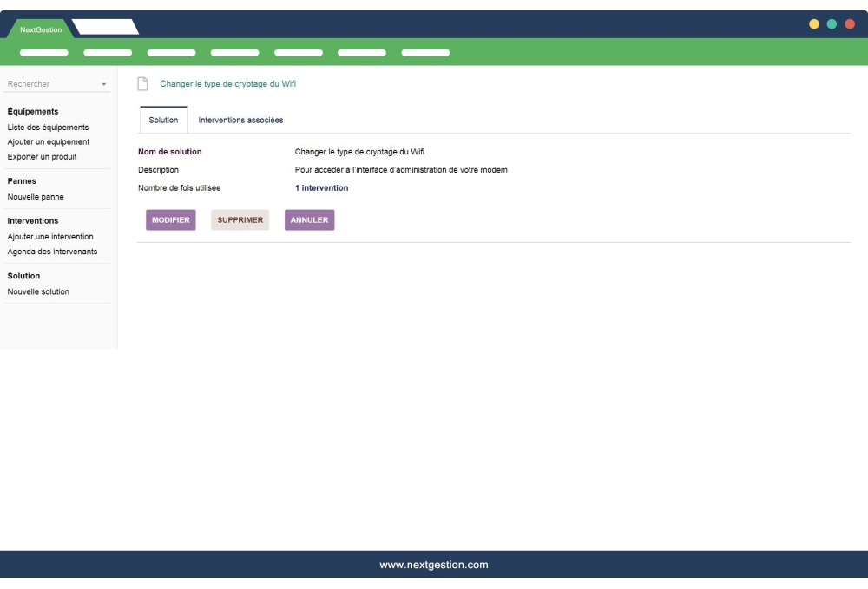Click the document icon beside the solution title
868x589 pixels.
coord(142,82)
